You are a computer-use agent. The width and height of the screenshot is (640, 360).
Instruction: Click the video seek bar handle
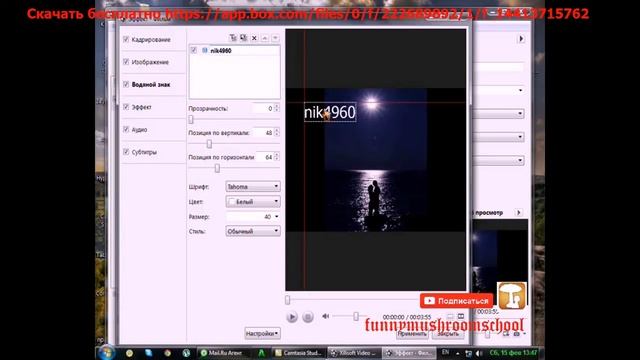click(x=288, y=300)
